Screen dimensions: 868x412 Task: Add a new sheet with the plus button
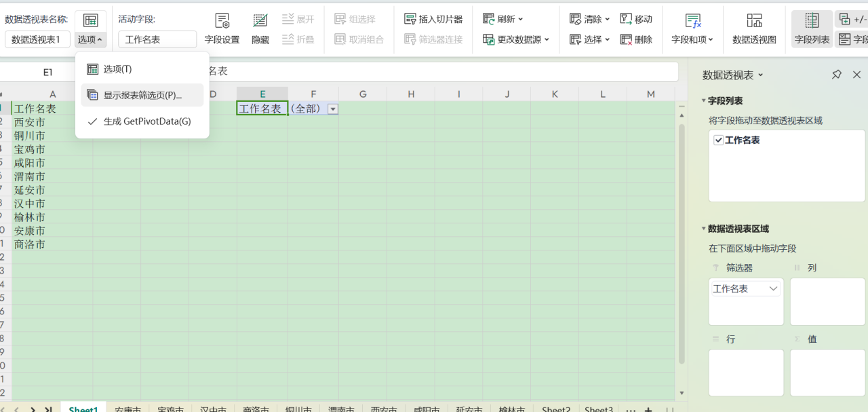[648, 409]
